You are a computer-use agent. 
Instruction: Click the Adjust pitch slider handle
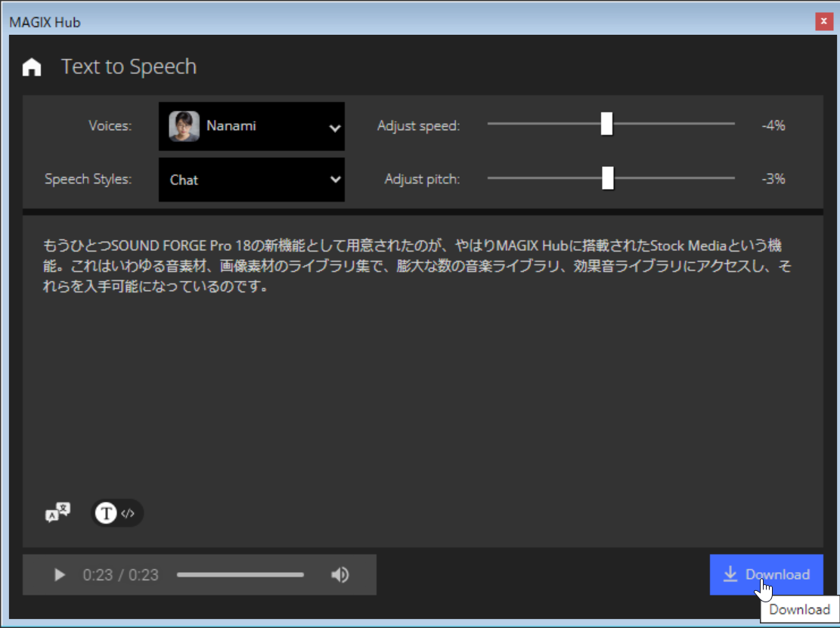point(607,178)
